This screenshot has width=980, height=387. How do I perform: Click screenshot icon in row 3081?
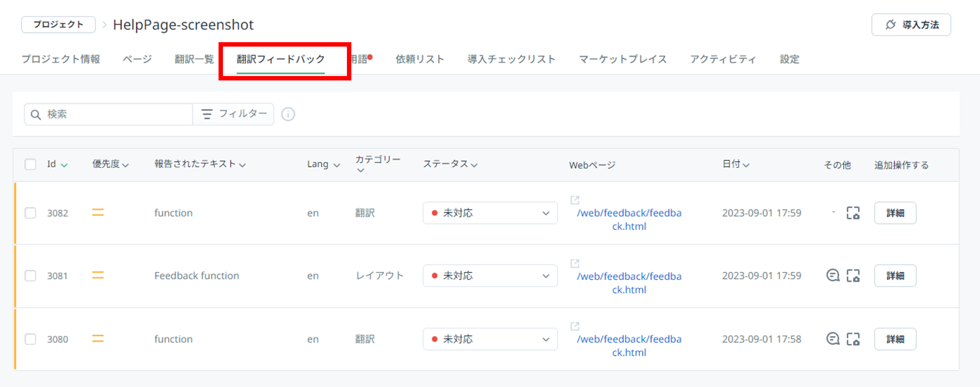click(853, 276)
